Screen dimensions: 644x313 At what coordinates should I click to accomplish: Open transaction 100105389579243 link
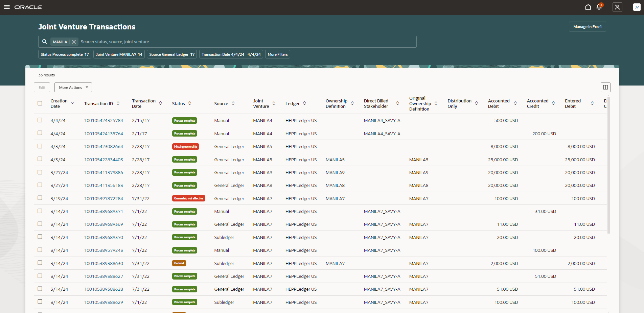(103, 250)
